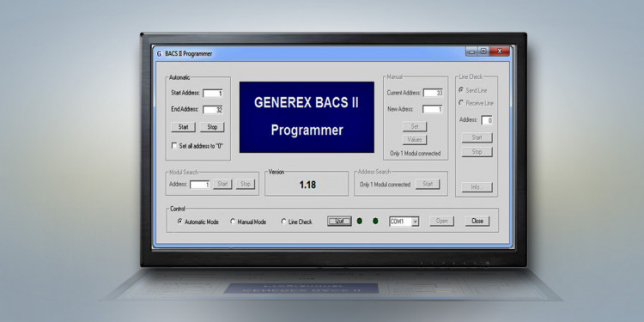Screen dimensions: 644x322
Task: Click the Close port button
Action: 477,221
